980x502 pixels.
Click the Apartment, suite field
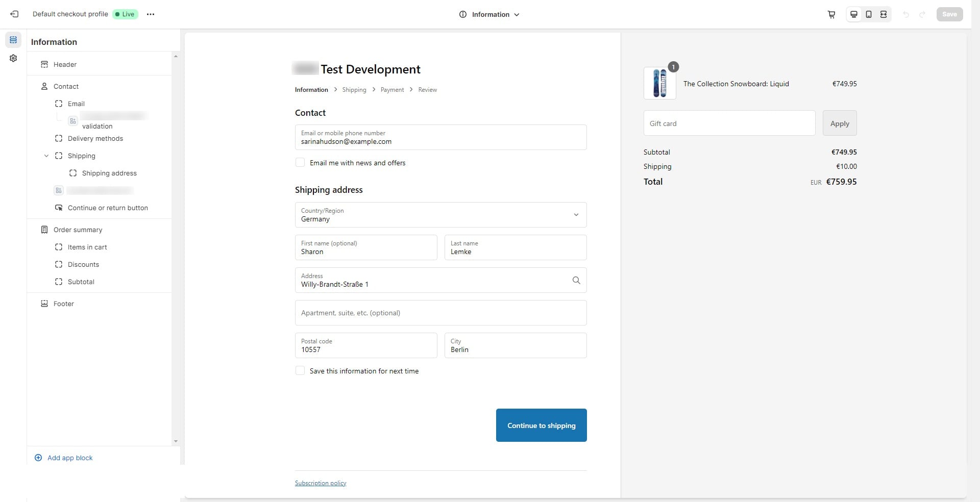tap(440, 313)
